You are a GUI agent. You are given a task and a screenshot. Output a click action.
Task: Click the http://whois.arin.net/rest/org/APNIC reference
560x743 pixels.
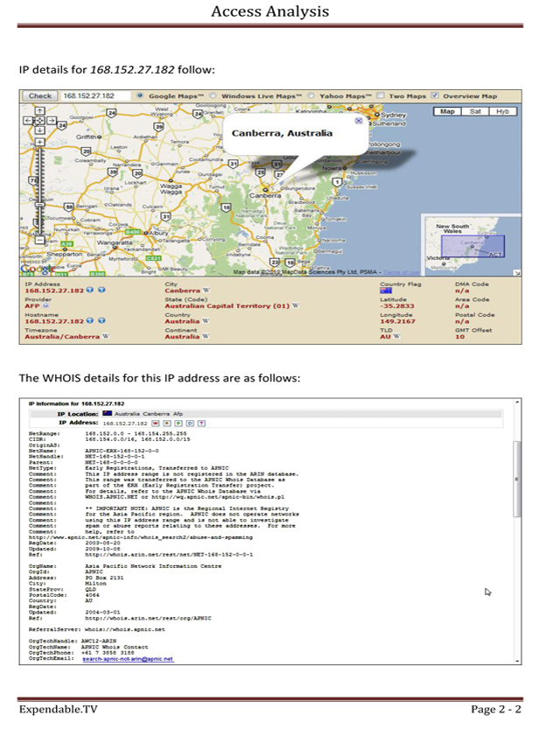tap(148, 618)
